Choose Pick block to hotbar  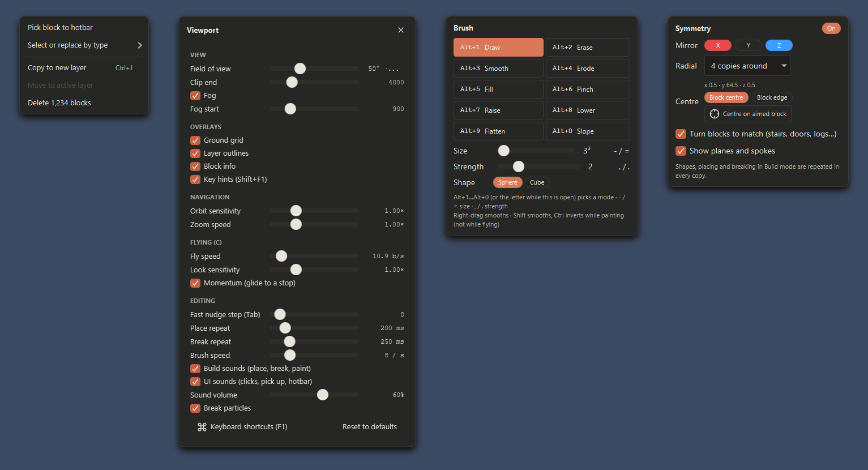pos(84,27)
